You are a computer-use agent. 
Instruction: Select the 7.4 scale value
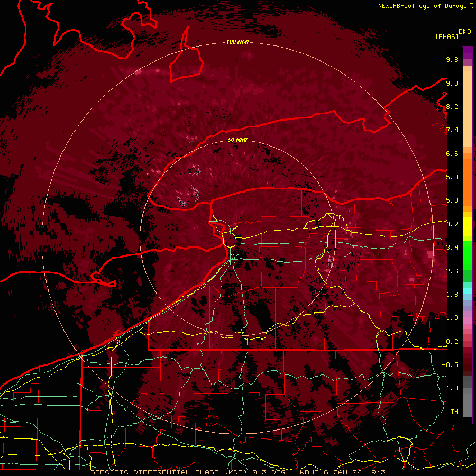point(452,130)
